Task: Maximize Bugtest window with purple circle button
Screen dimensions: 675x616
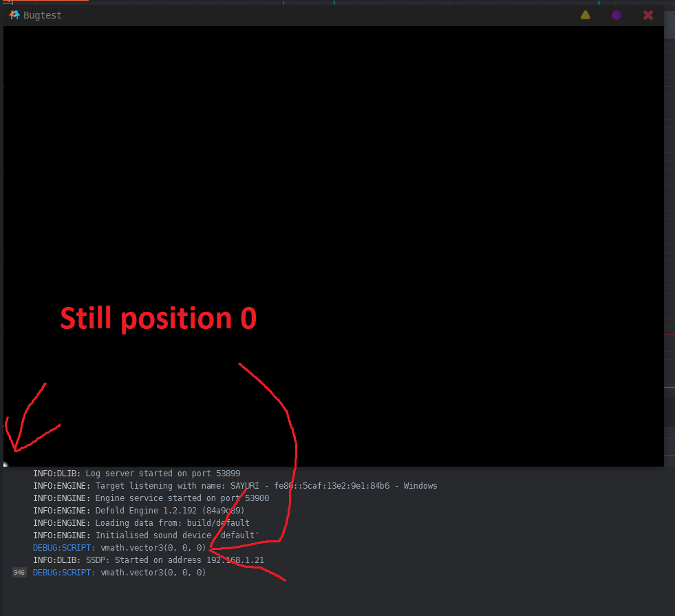Action: tap(617, 15)
